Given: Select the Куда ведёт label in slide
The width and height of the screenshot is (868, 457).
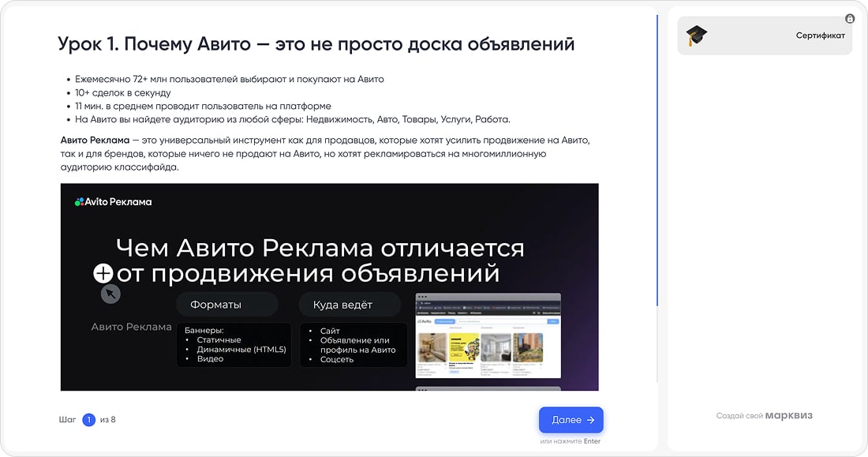Looking at the screenshot, I should (342, 305).
